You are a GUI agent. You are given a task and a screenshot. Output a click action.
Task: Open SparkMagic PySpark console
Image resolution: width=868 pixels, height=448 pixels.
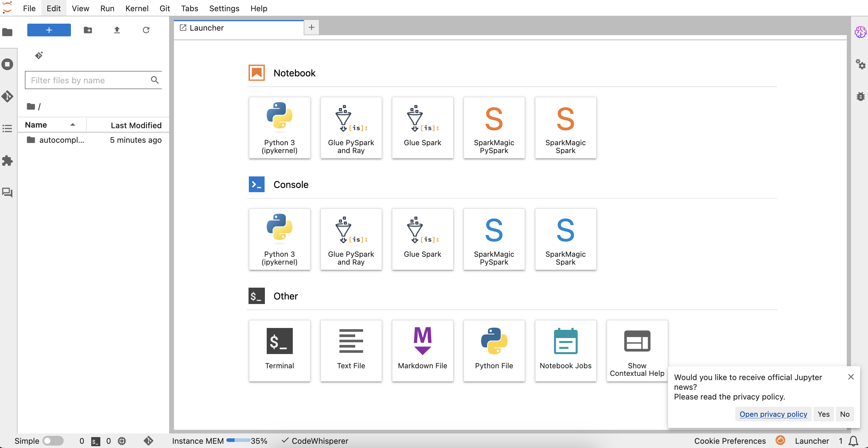[494, 239]
